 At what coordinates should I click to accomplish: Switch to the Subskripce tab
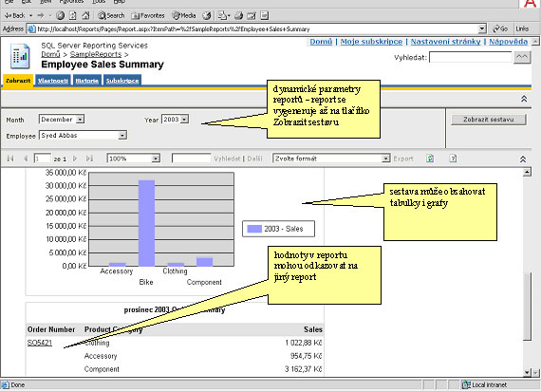[122, 81]
